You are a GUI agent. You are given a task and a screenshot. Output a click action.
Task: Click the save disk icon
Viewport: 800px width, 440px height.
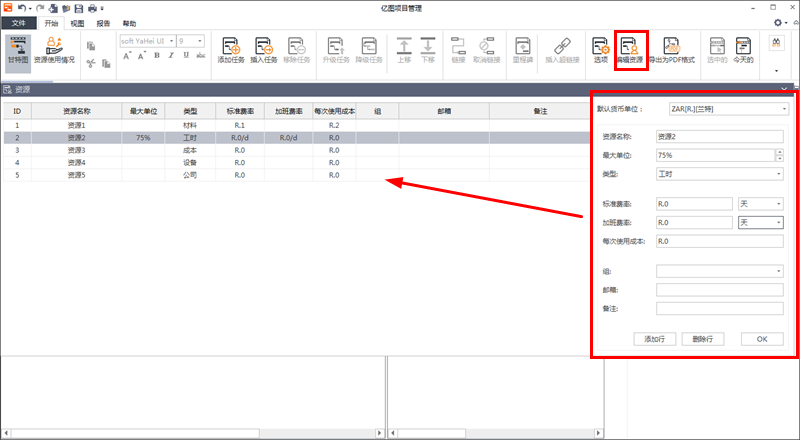[79, 8]
